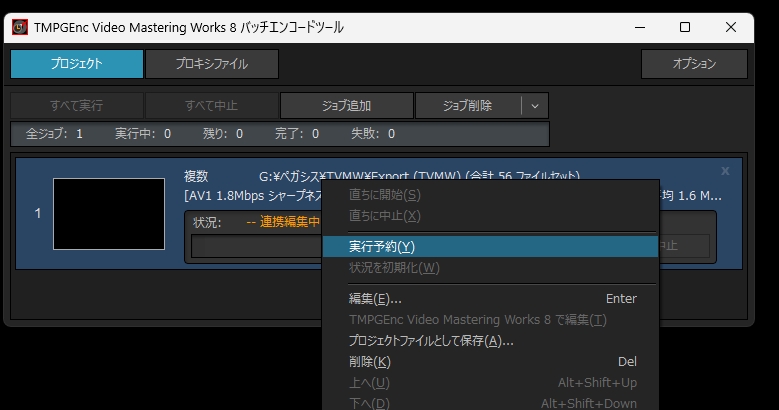Screen dimensions: 779x410
Task: Click the すべて実行 button
Action: pyautogui.click(x=77, y=105)
